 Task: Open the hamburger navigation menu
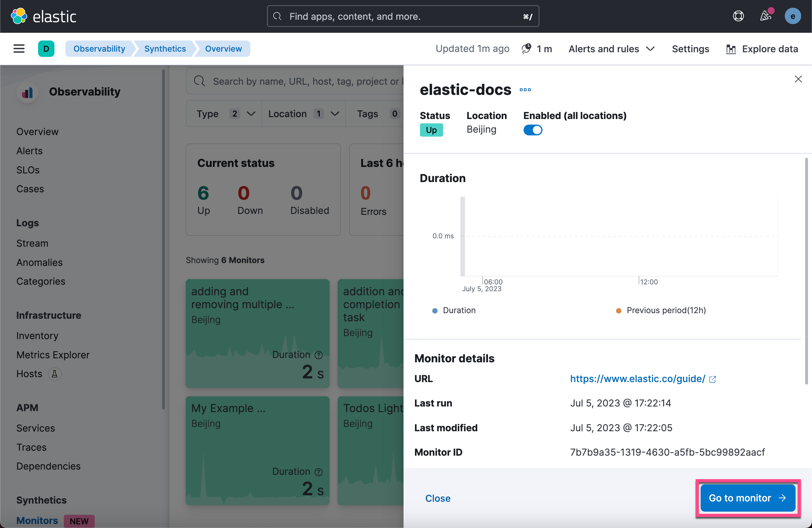tap(19, 49)
